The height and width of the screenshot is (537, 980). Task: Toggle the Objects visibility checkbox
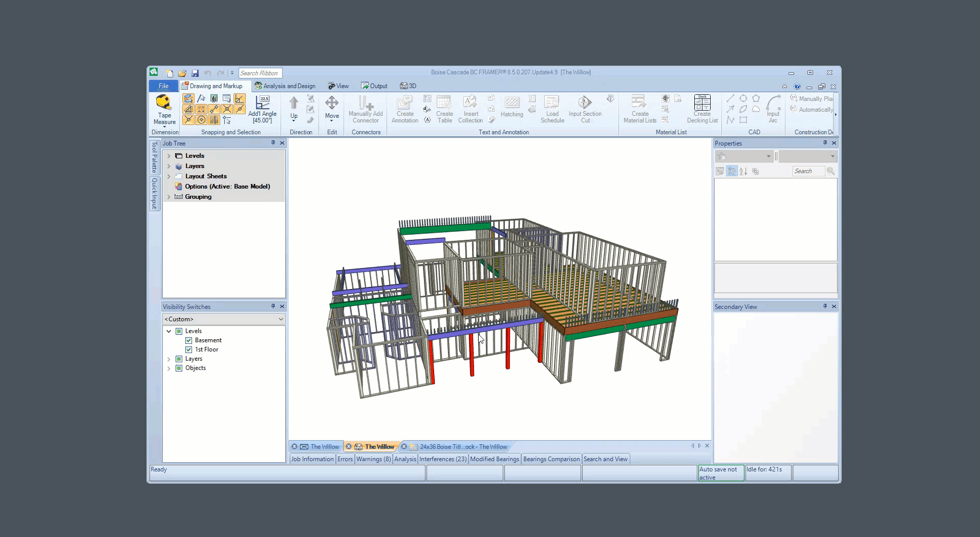(179, 368)
